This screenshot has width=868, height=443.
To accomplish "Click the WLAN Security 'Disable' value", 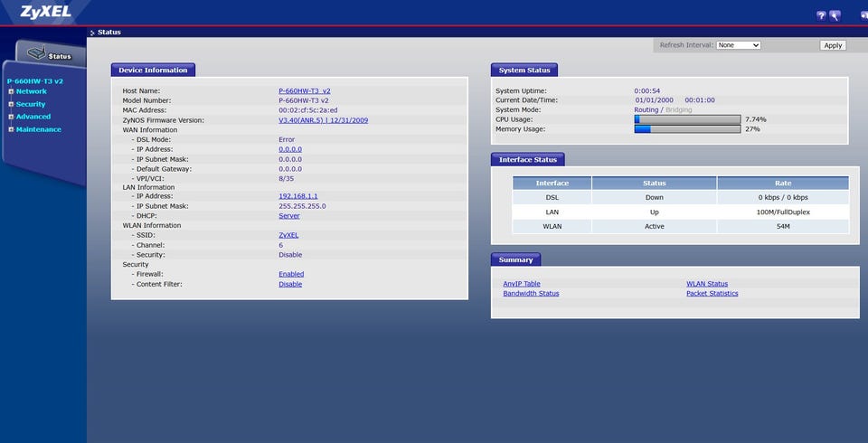I will 290,255.
